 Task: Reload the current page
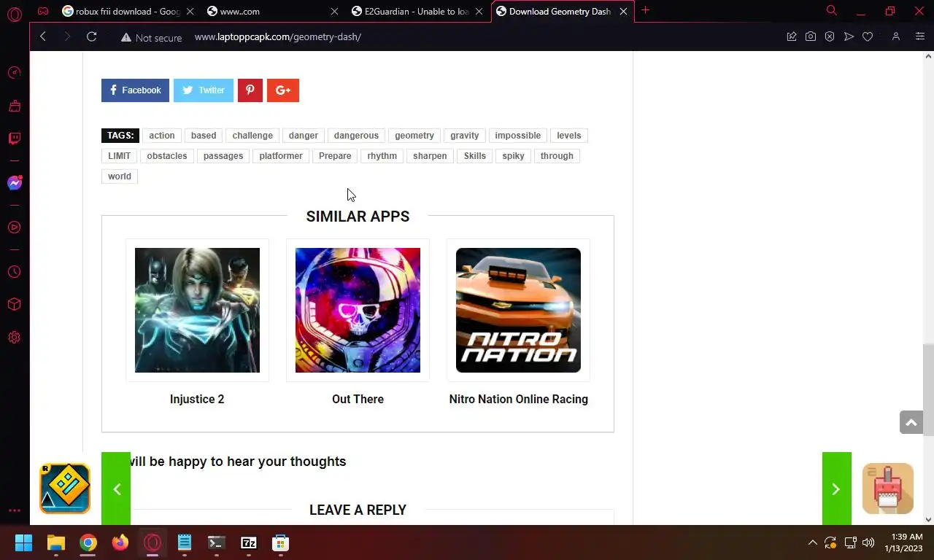(x=91, y=36)
